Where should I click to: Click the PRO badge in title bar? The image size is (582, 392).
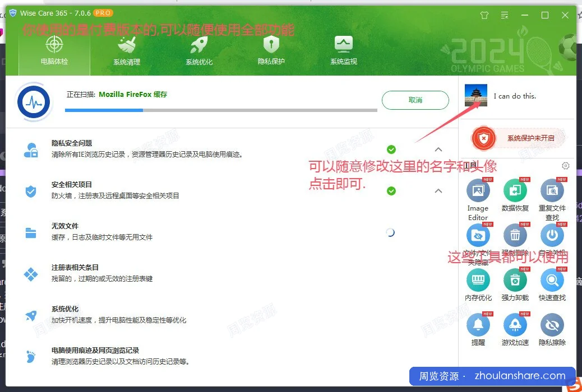coord(103,13)
